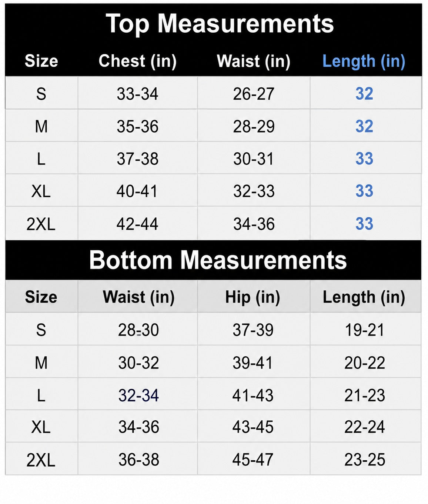
Task: Click the blue Length (in) header
Action: pos(364,61)
